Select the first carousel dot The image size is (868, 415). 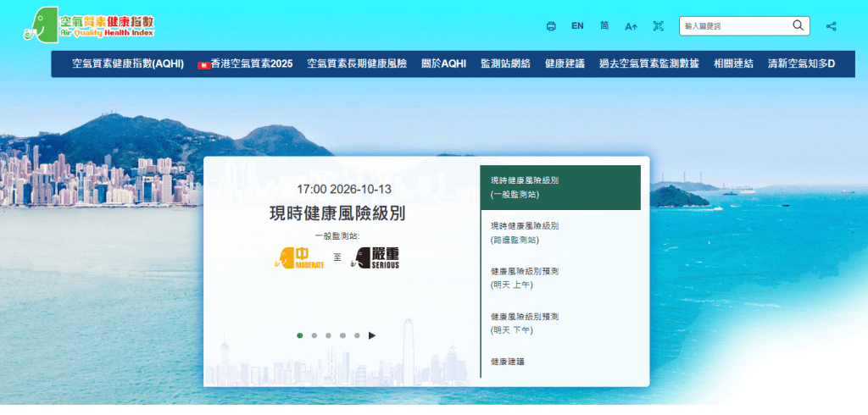(x=300, y=335)
